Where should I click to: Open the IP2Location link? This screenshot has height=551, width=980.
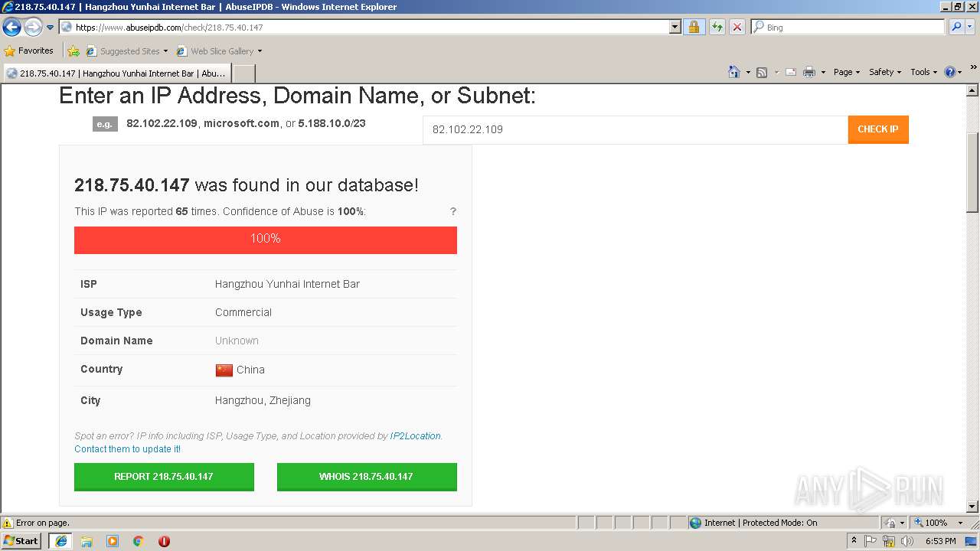(416, 436)
